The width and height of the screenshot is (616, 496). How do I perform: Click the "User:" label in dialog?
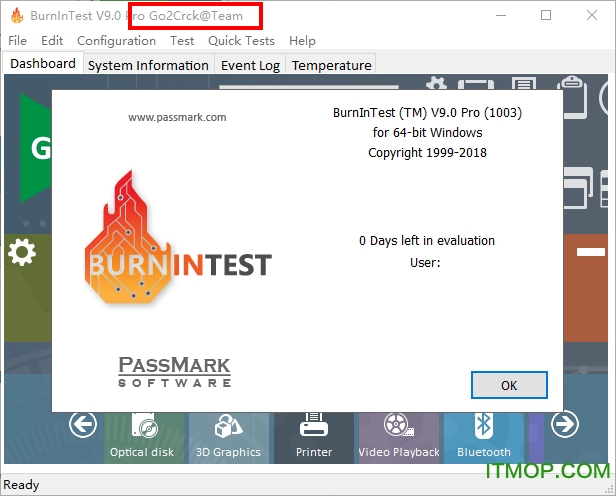(x=425, y=262)
